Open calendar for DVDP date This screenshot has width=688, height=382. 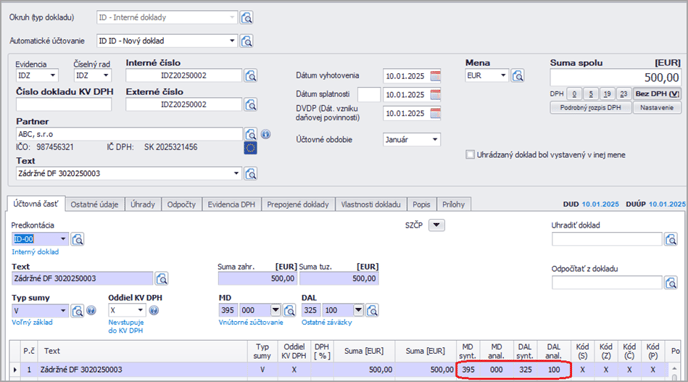[435, 113]
